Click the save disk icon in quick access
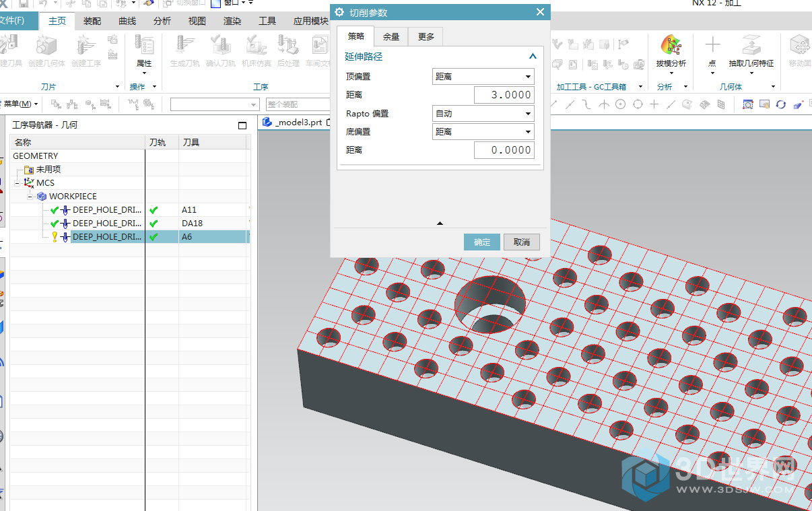This screenshot has width=812, height=511. point(24,3)
